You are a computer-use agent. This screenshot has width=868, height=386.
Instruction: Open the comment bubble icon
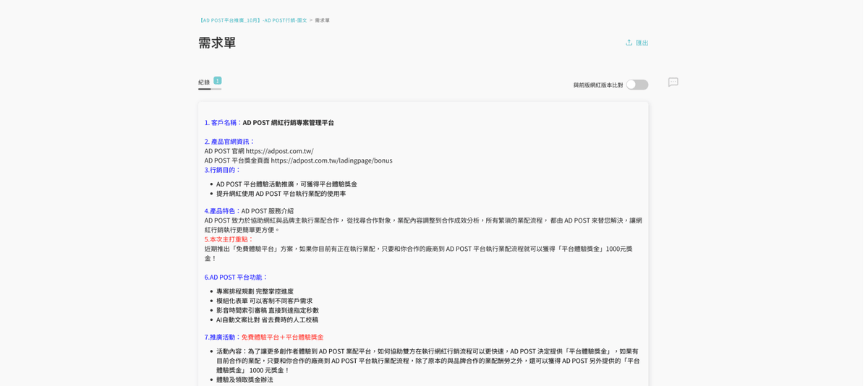676,82
